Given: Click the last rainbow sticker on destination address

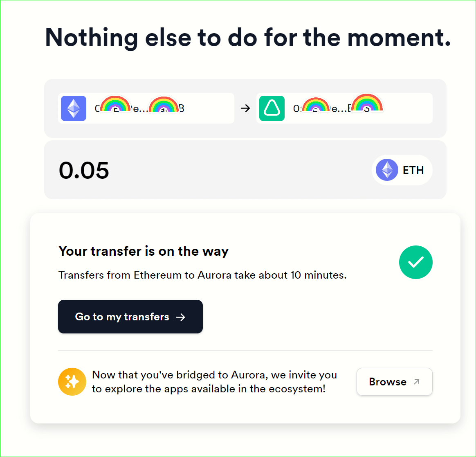Looking at the screenshot, I should pos(367,103).
